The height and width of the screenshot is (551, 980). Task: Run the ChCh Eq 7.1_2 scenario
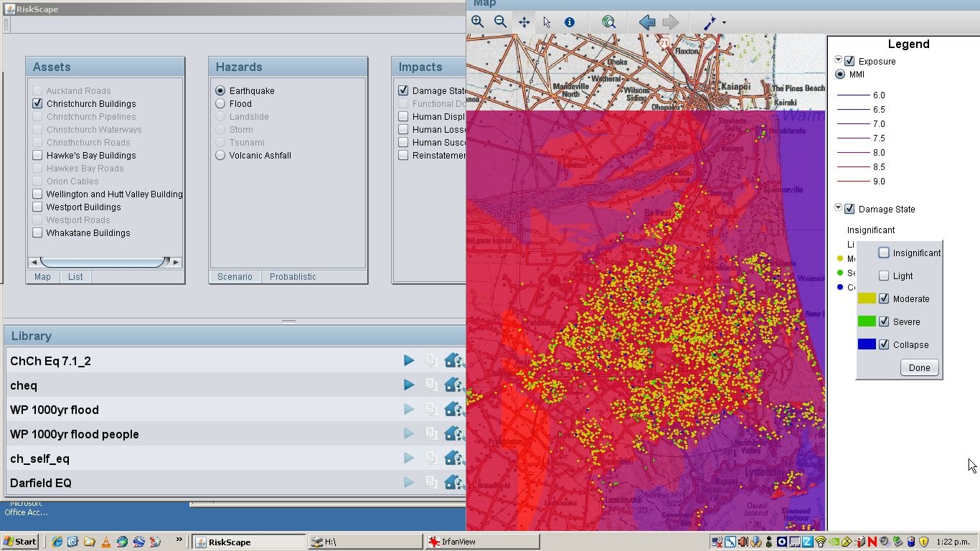point(409,361)
